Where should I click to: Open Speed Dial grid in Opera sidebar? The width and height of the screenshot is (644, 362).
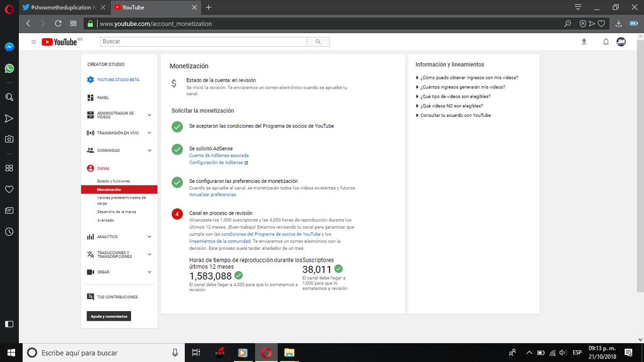click(9, 168)
